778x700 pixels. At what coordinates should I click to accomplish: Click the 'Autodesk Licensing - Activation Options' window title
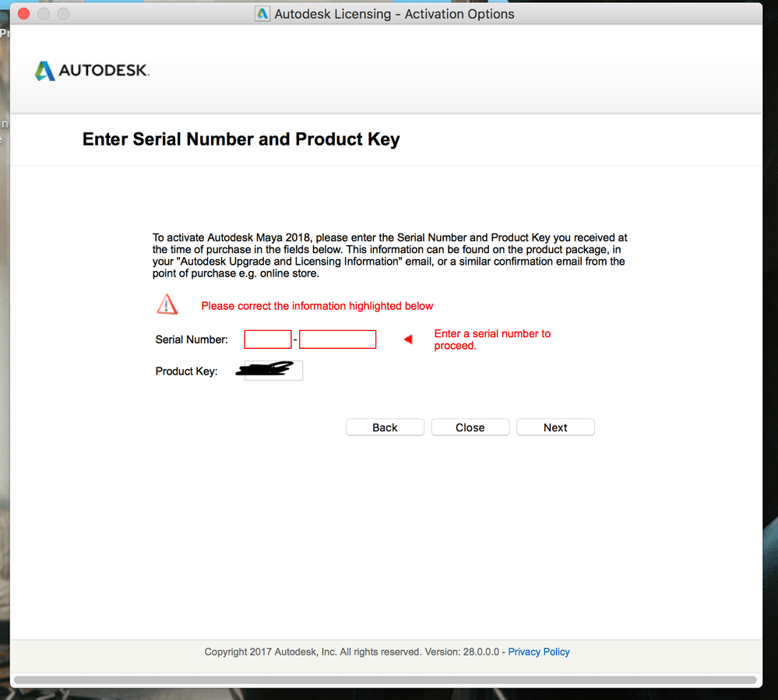(395, 14)
